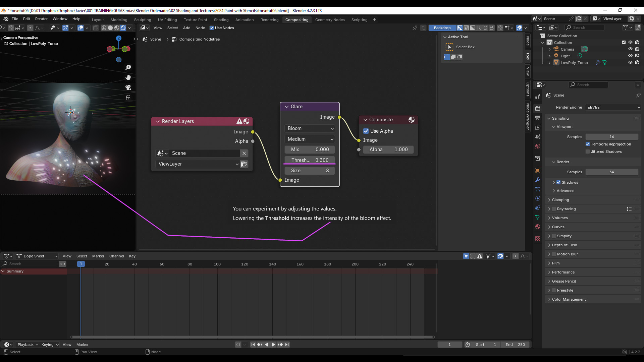Click the lock camera to view padlock icon
Screen dimensions: 644x362
[x=128, y=98]
